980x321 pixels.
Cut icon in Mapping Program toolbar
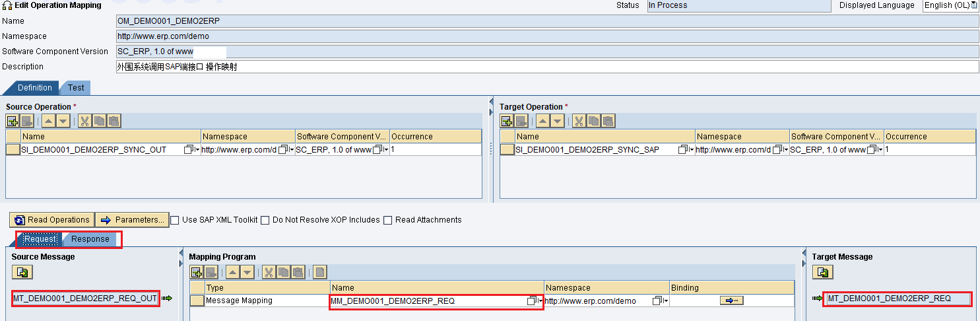point(269,272)
